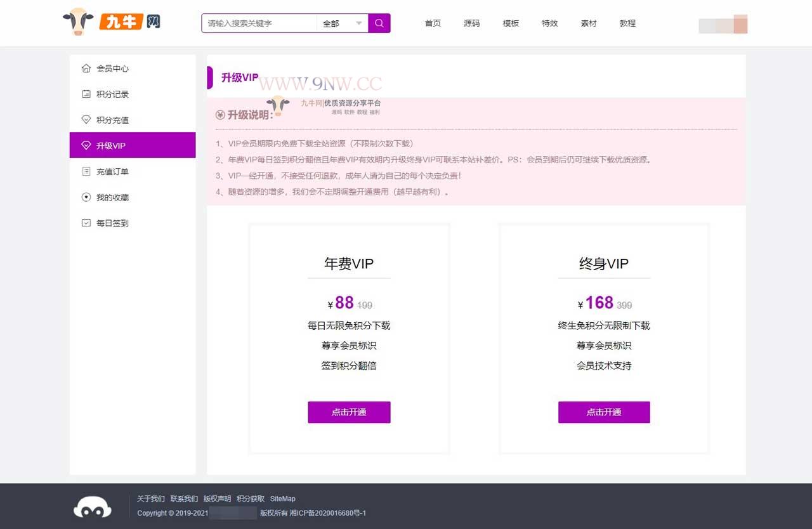Viewport: 812px width, 529px height.
Task: Click 点击开通 under 年费VIP
Action: tap(349, 412)
